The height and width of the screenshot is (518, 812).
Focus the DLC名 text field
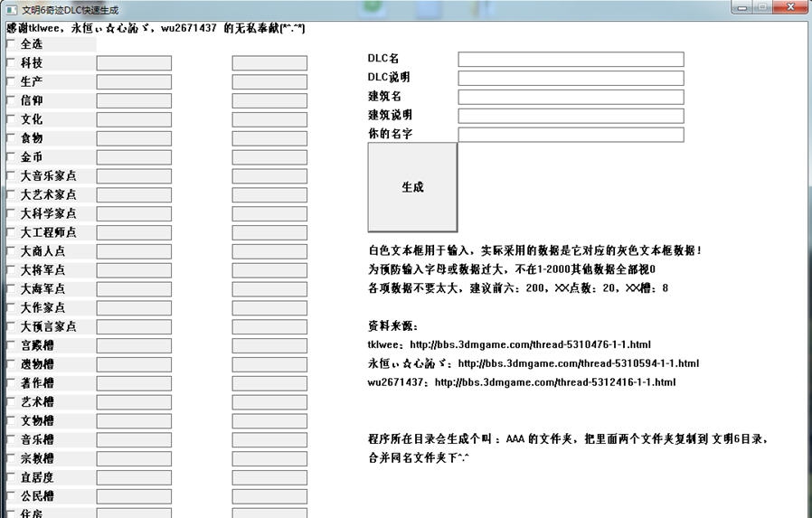click(571, 59)
